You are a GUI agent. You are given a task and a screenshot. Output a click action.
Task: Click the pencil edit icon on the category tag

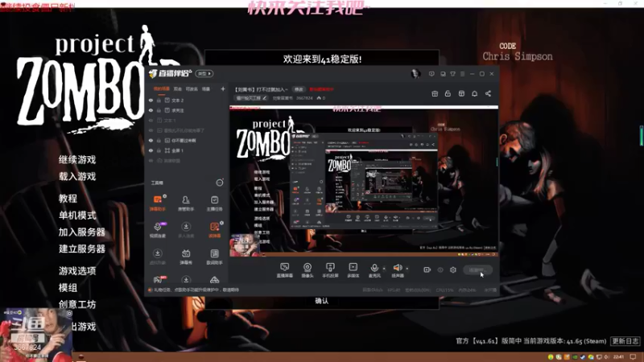coord(265,98)
